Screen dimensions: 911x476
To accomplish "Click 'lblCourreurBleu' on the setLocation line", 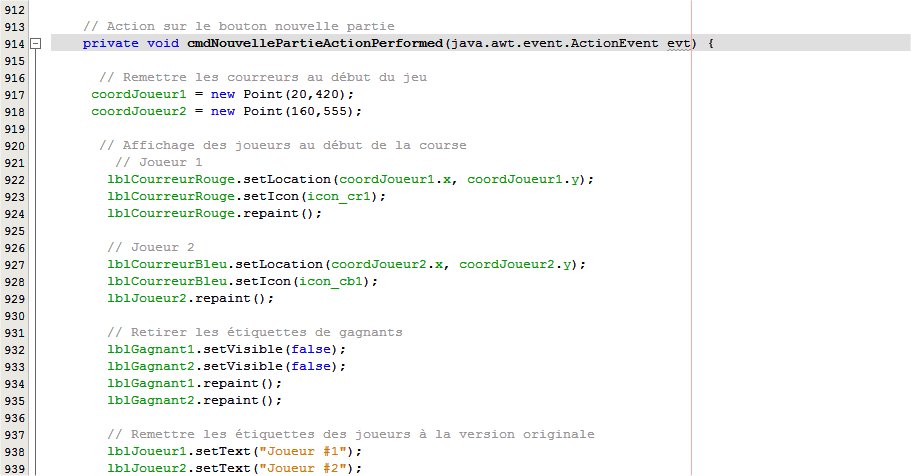I will click(x=167, y=264).
